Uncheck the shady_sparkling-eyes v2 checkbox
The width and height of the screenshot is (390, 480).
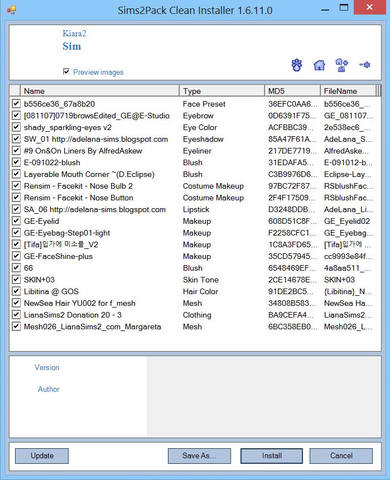coord(16,127)
